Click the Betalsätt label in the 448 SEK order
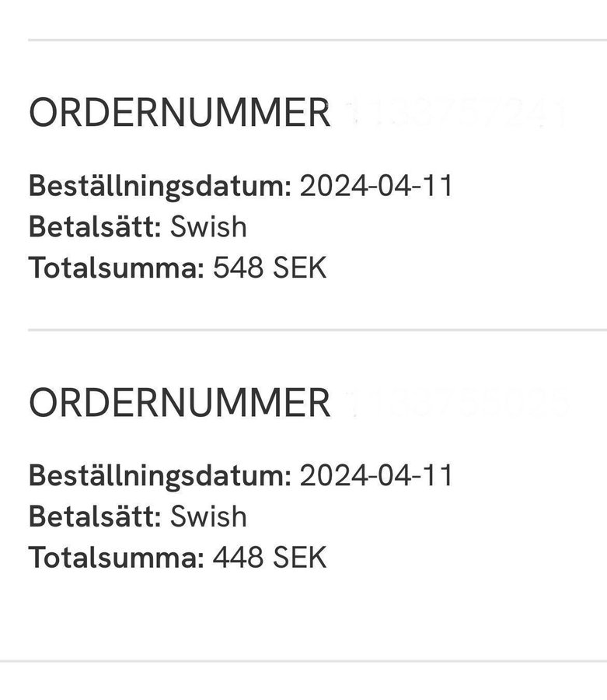Image resolution: width=607 pixels, height=700 pixels. [x=95, y=516]
